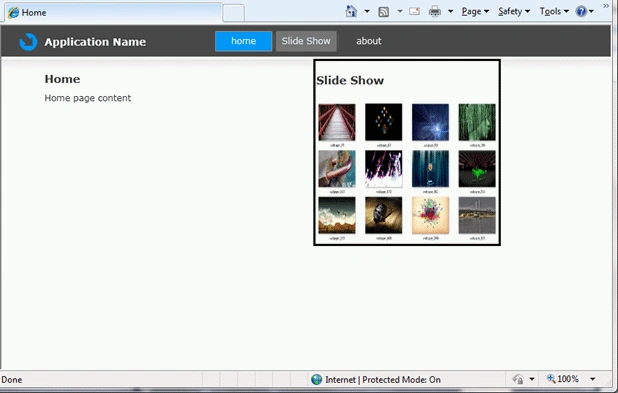Image resolution: width=618 pixels, height=393 pixels.
Task: Click the Read Mail envelope icon
Action: click(x=414, y=11)
